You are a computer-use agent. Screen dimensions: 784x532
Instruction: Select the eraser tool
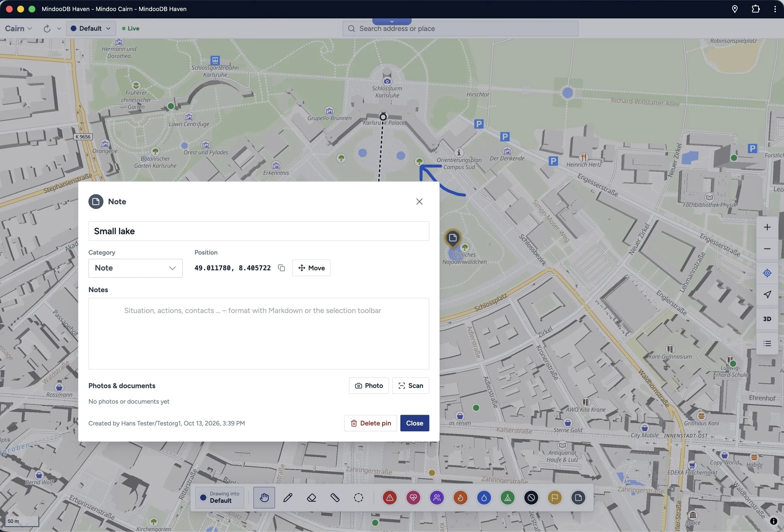[x=311, y=498]
